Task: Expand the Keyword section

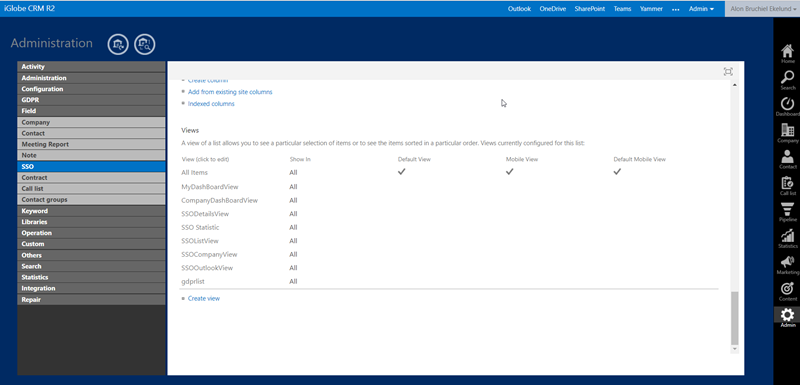Action: click(x=91, y=211)
